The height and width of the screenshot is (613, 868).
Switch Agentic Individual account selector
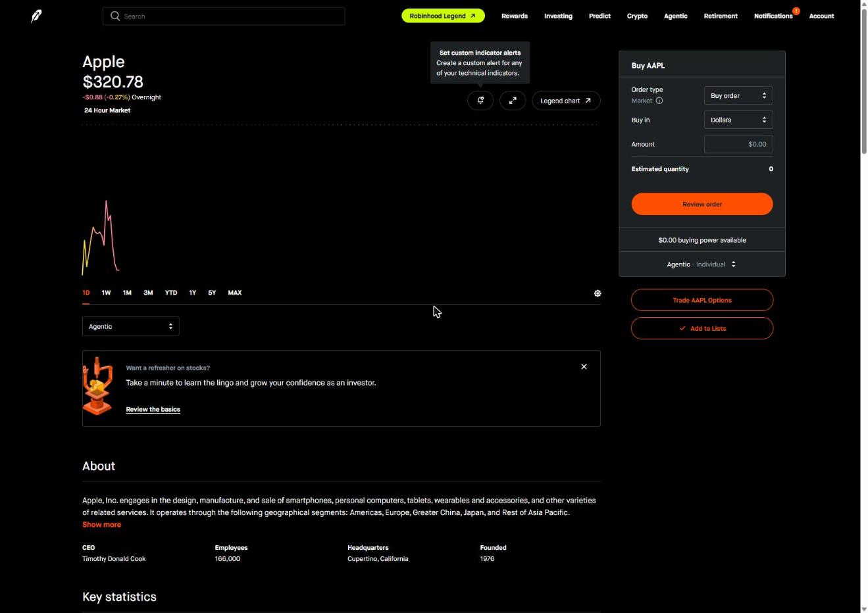(702, 264)
